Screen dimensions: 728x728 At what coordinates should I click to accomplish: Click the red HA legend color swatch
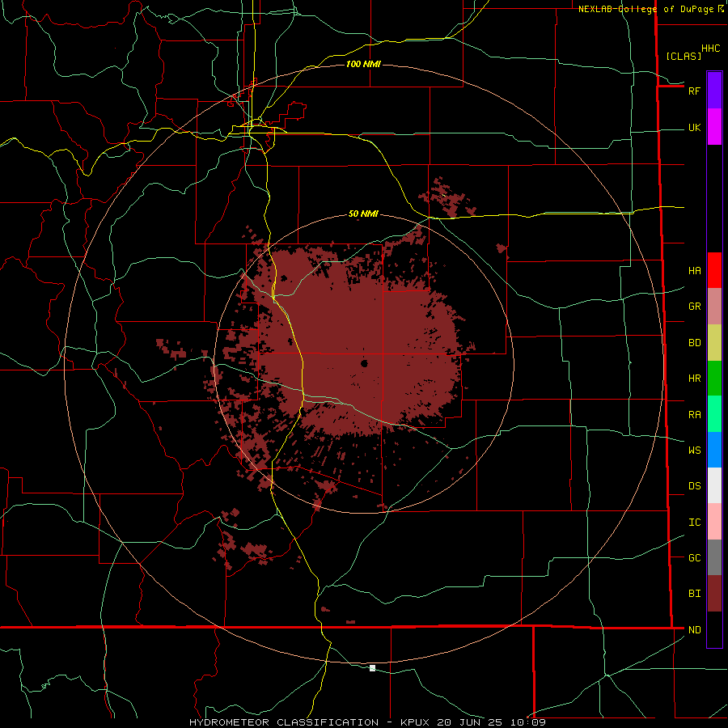(x=714, y=270)
